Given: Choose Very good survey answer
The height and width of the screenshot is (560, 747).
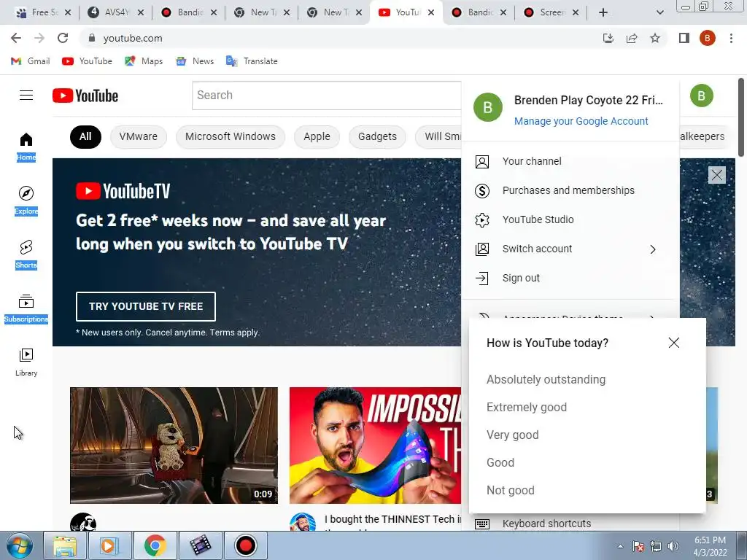Looking at the screenshot, I should [x=513, y=435].
